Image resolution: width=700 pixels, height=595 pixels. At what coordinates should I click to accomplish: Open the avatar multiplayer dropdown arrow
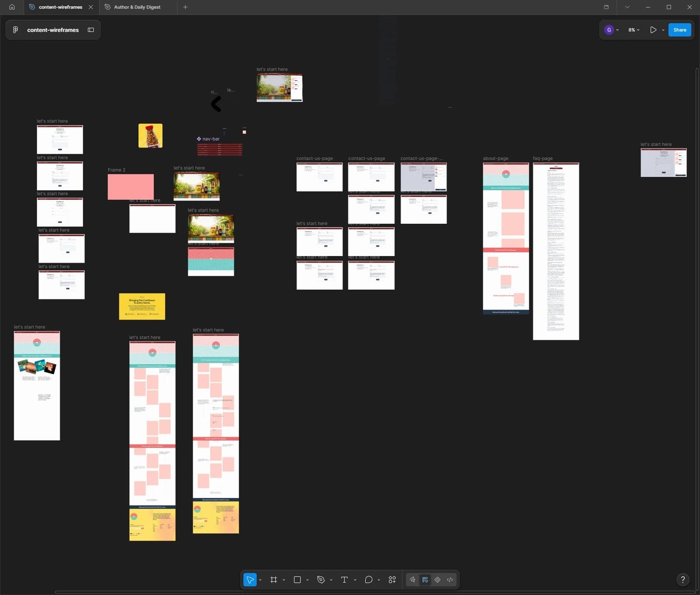click(x=617, y=30)
